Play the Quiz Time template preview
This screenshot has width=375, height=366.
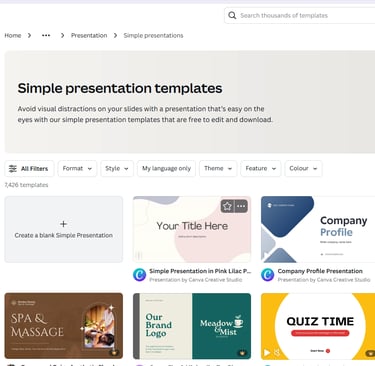tap(267, 352)
